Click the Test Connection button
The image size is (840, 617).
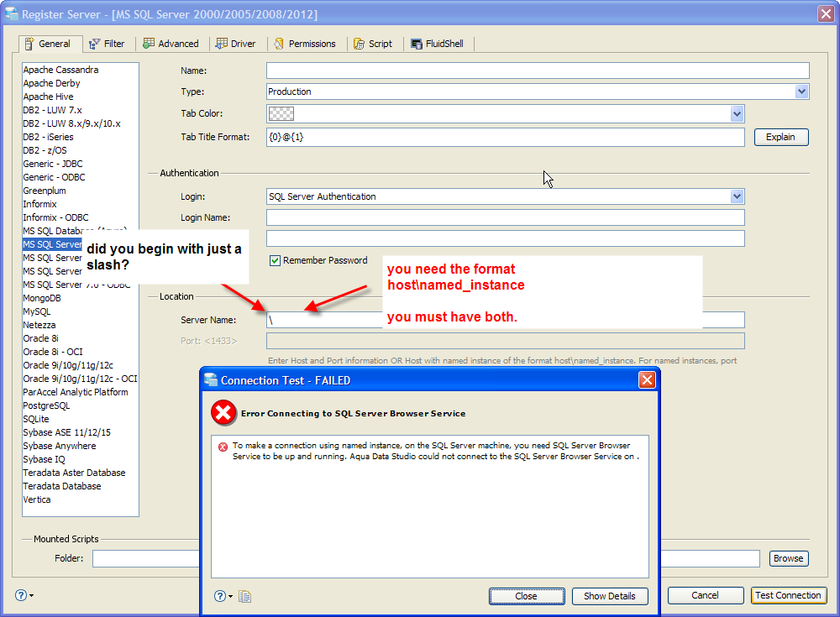tap(788, 595)
